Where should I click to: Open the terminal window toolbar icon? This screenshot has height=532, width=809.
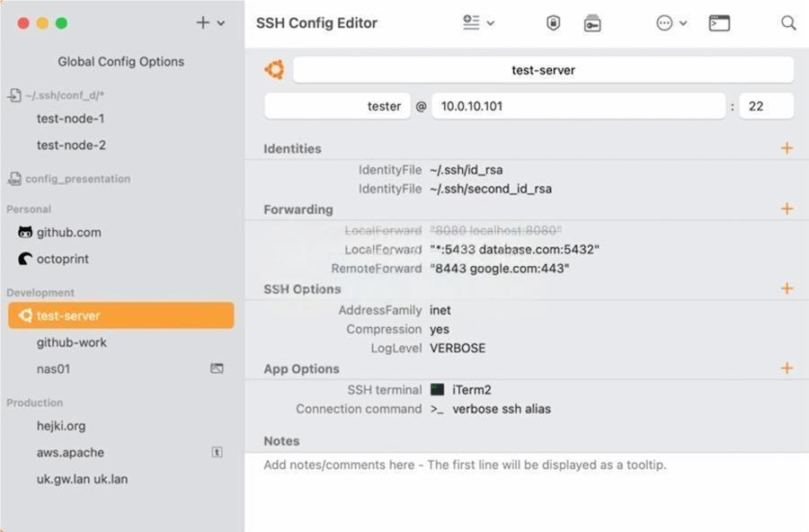click(x=719, y=23)
